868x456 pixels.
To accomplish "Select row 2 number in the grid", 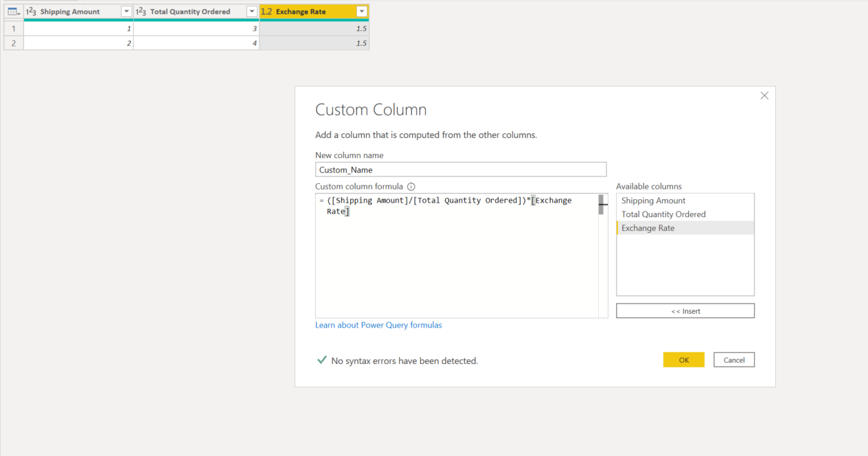I will tap(14, 43).
